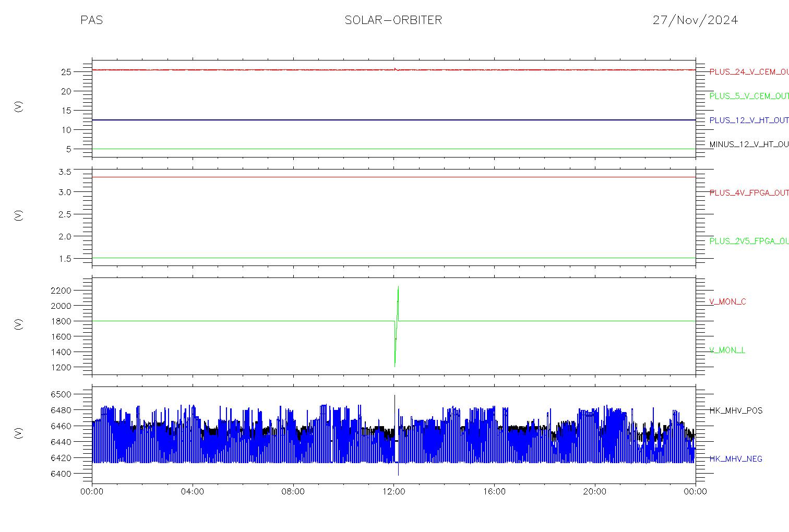Click the 1.5 tick label on FPGA plot
This screenshot has width=789, height=532.
pos(64,259)
